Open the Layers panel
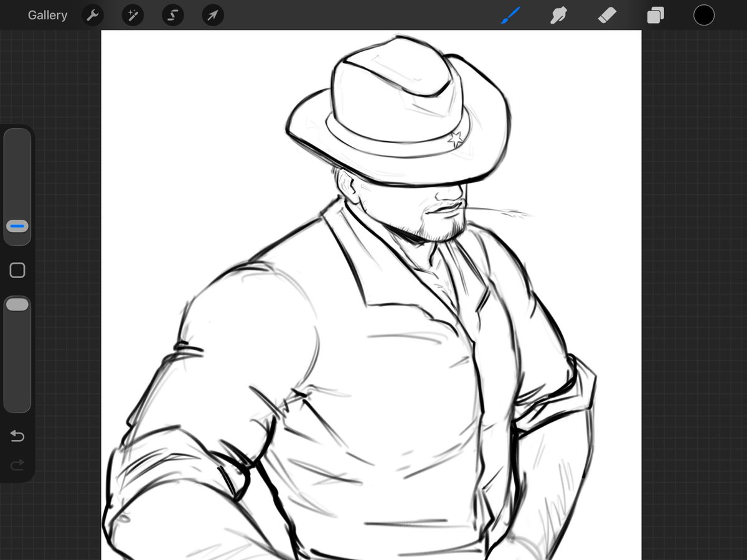The width and height of the screenshot is (747, 560). pos(655,15)
